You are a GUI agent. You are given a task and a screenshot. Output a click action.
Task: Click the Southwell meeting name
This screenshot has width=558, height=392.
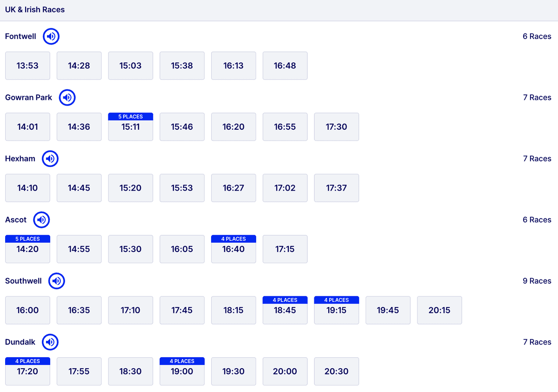pos(23,281)
